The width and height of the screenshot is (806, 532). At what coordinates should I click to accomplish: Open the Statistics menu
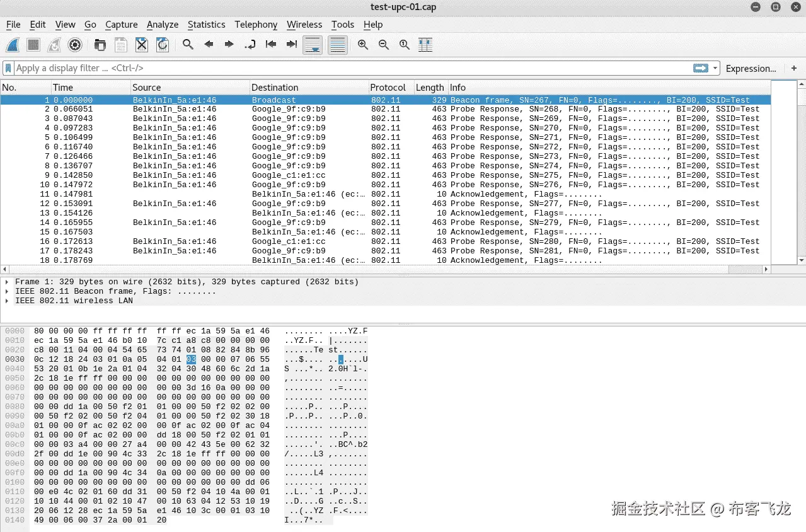207,24
